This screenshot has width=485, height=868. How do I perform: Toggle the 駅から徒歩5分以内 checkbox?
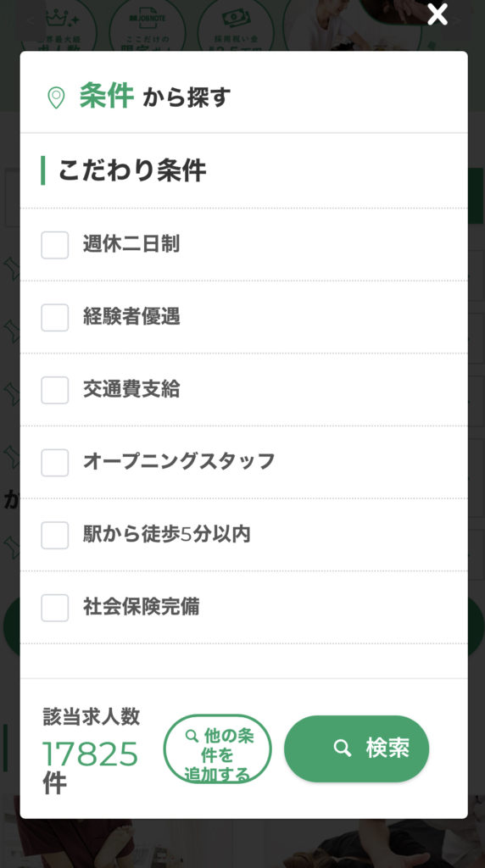55,535
